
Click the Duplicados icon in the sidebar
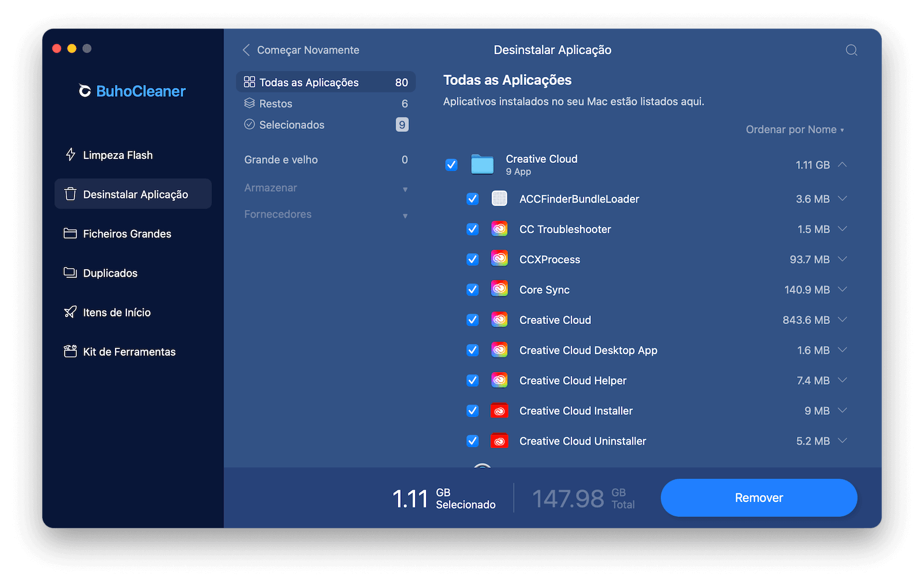(70, 273)
